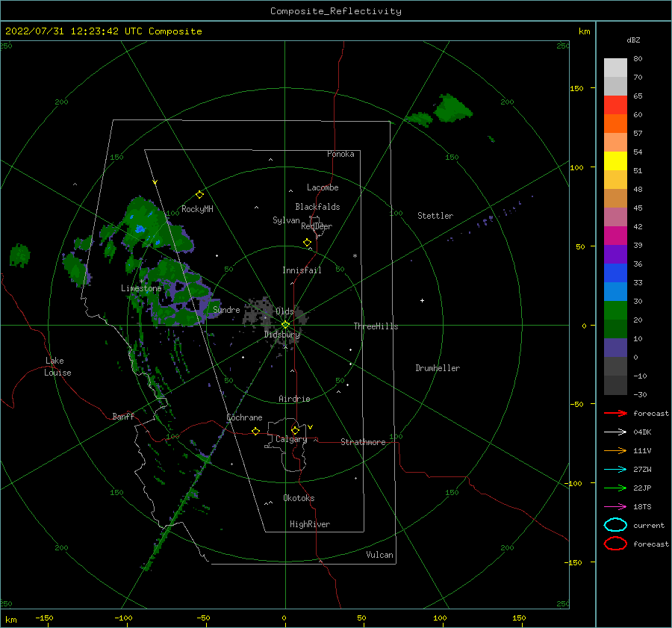Click the purple-blue 0-10 dBZ swatch
The height and width of the screenshot is (628, 672).
tap(615, 348)
